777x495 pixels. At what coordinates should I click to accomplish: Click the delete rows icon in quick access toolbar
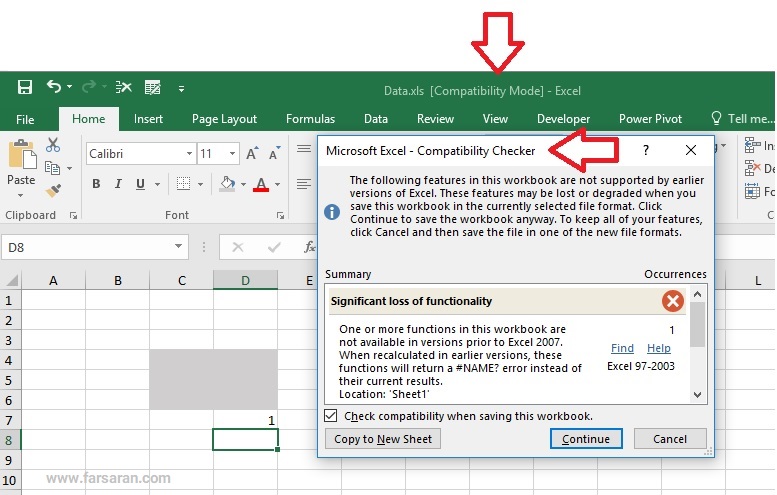tap(123, 88)
